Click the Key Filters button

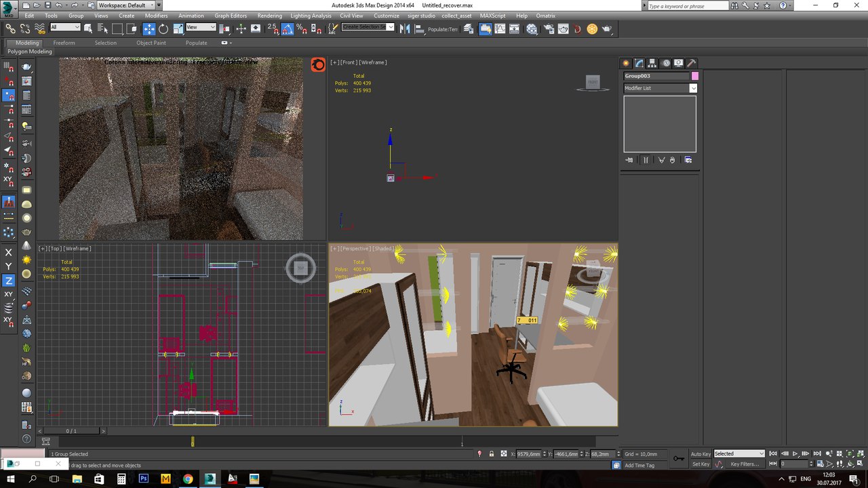coord(745,464)
